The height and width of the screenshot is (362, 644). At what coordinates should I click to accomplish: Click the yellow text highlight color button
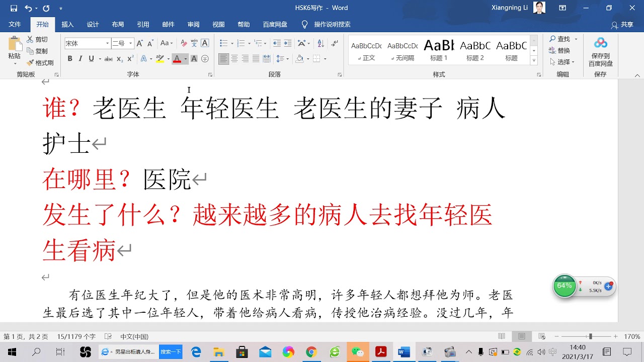pyautogui.click(x=160, y=59)
